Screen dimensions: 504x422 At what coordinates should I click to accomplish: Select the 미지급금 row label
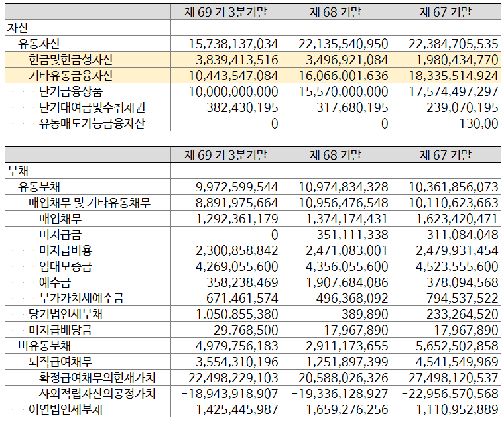coord(60,235)
